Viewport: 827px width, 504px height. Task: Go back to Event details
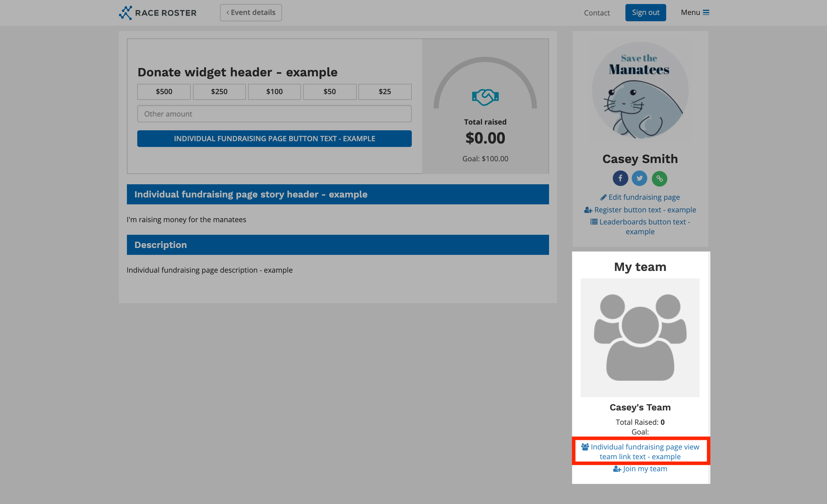pos(251,12)
